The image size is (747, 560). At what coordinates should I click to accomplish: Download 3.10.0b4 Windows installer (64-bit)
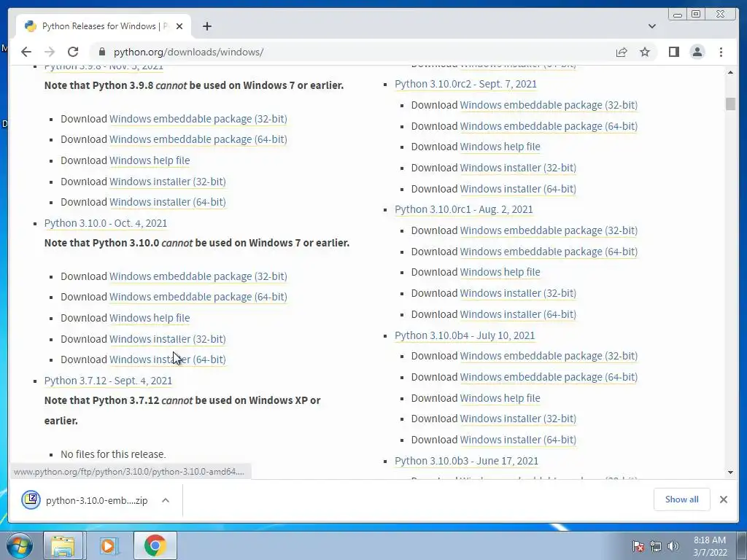(518, 440)
